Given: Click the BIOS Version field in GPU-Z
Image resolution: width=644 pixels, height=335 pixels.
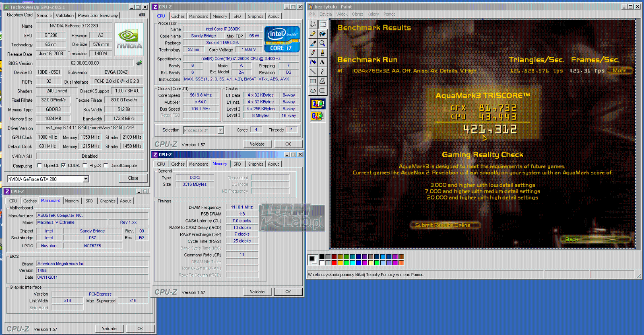Looking at the screenshot, I should point(85,63).
